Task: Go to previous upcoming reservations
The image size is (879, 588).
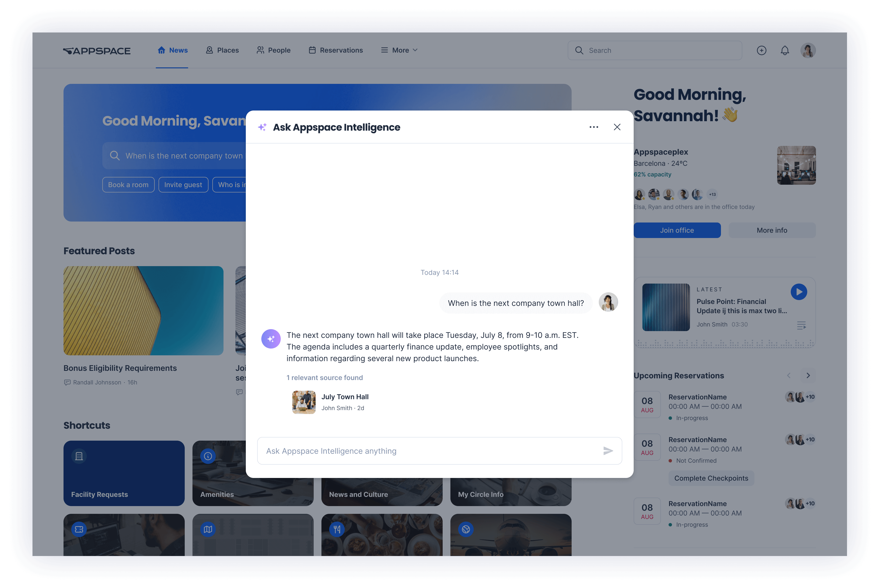Action: 788,376
